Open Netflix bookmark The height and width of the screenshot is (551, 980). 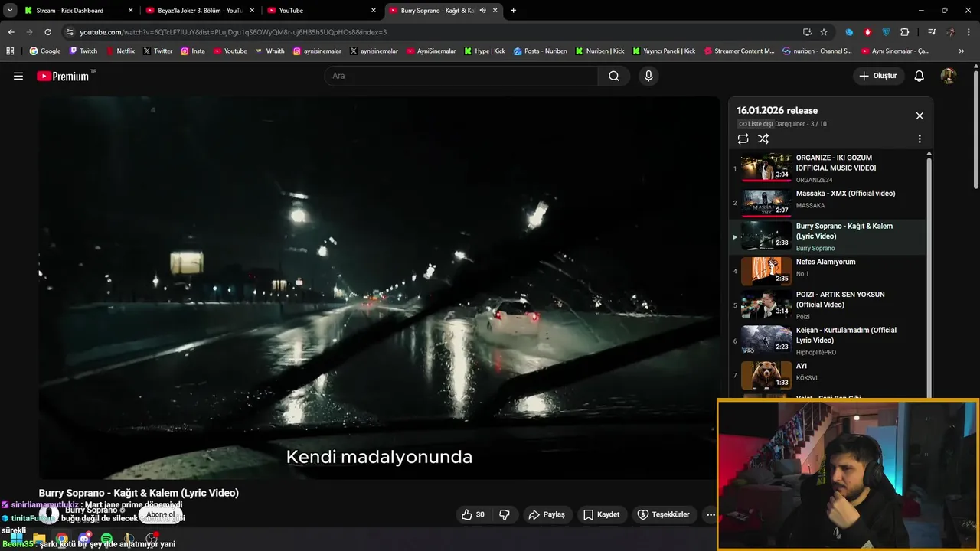pos(119,51)
